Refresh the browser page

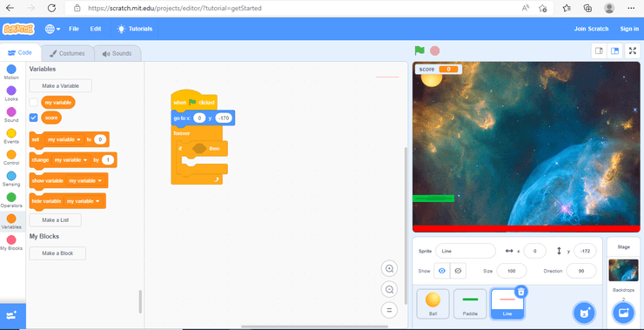[51, 8]
